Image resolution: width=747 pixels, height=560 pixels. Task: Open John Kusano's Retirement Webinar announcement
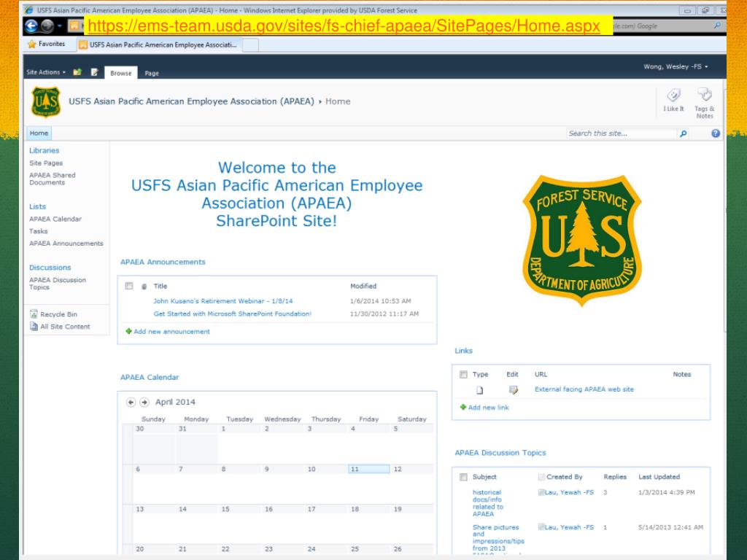(x=223, y=301)
